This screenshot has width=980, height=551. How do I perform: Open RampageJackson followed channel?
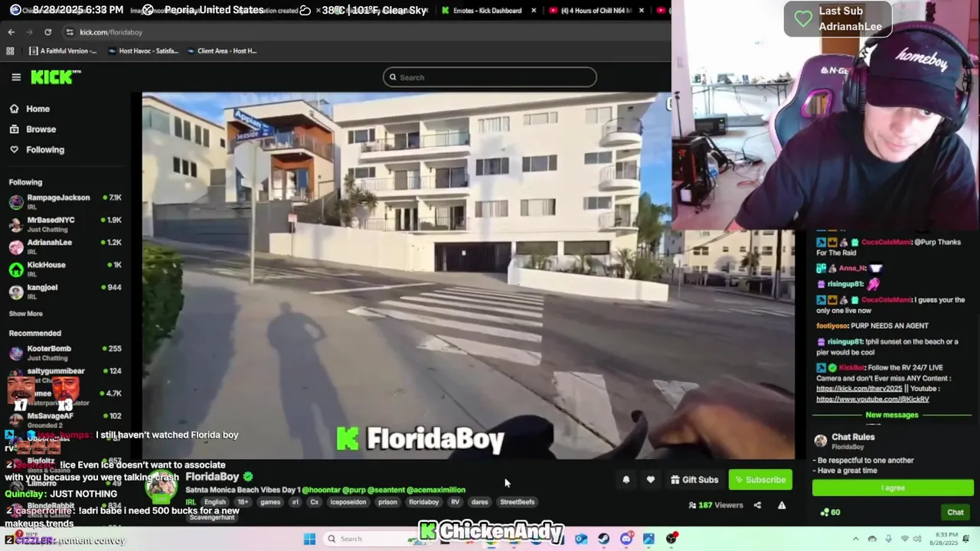[x=66, y=202]
